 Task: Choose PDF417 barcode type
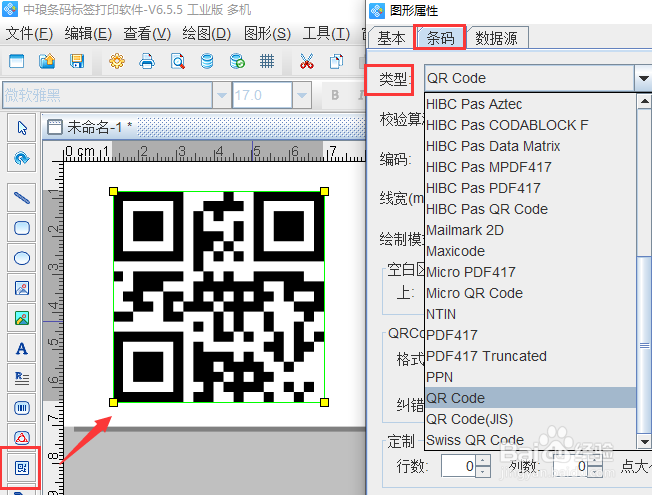531,335
